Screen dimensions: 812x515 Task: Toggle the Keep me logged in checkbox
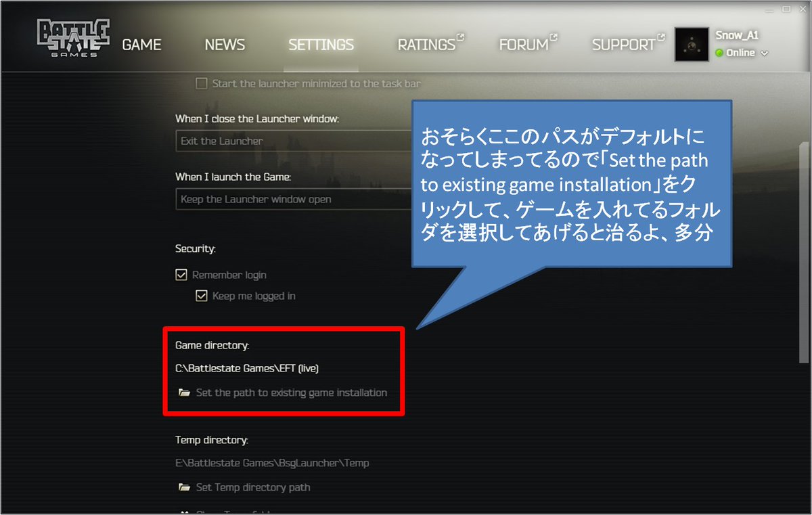point(201,296)
